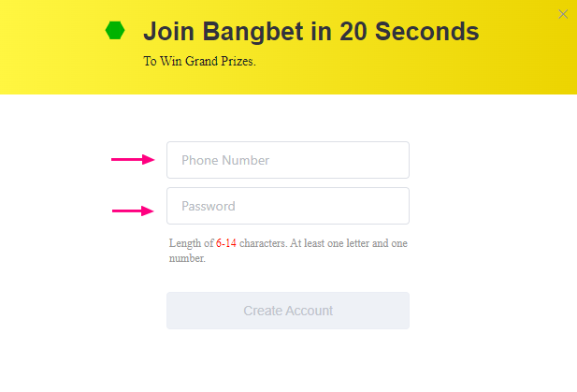This screenshot has height=392, width=577.
Task: Click the green hexagon Bangbet logo
Action: tap(115, 31)
